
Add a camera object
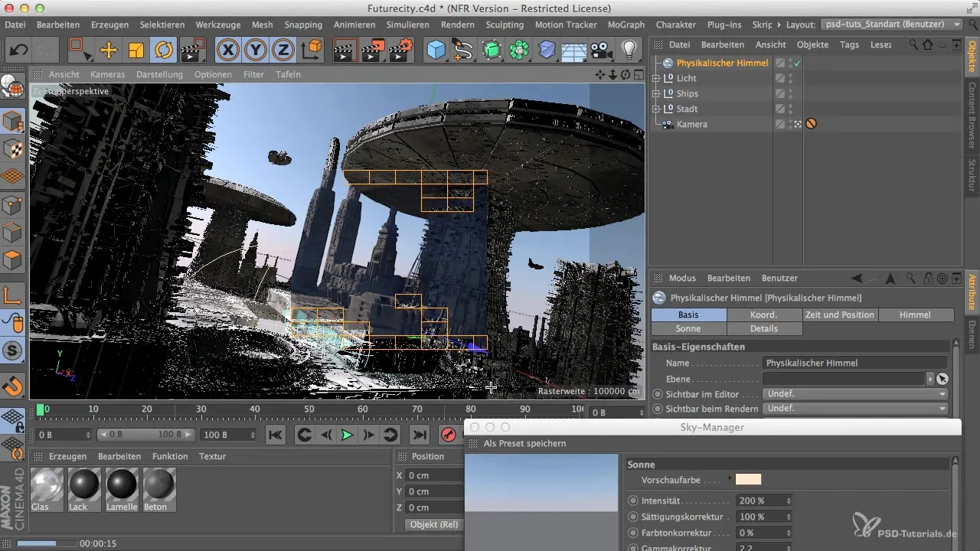(x=602, y=51)
